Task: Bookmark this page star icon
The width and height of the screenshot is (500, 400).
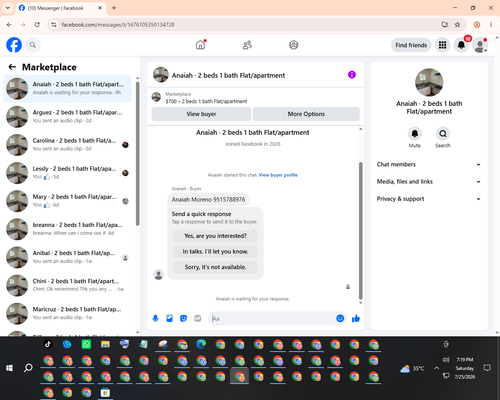Action: [x=457, y=24]
